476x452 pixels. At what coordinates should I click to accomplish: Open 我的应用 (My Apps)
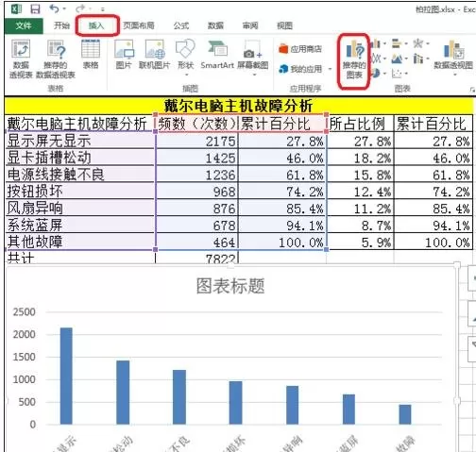[300, 69]
